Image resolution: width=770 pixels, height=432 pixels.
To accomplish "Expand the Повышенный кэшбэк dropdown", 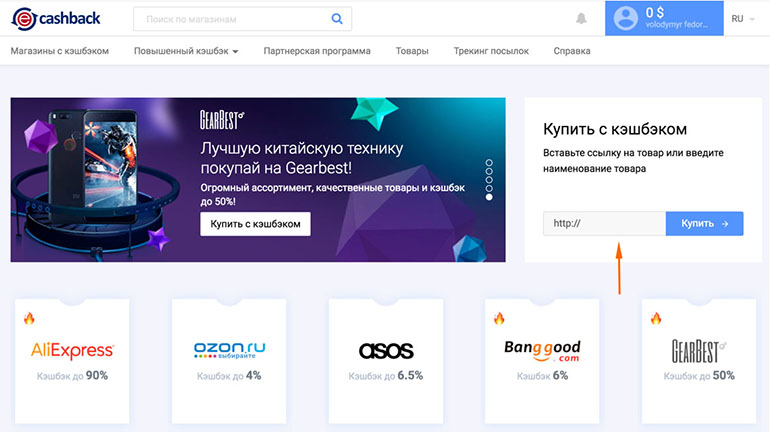I will tap(186, 51).
